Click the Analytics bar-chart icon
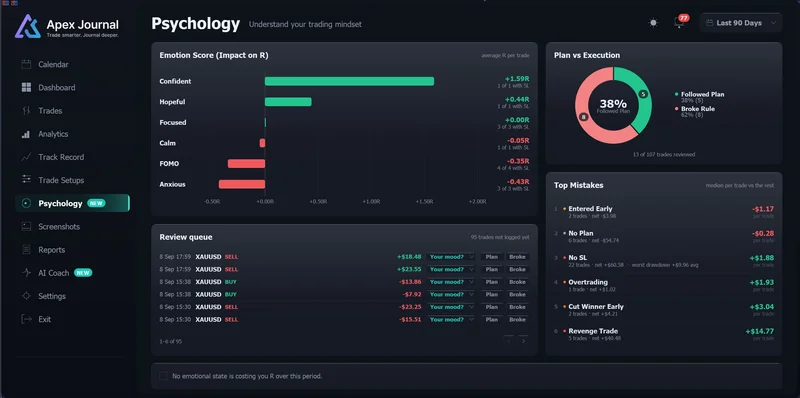 point(27,134)
